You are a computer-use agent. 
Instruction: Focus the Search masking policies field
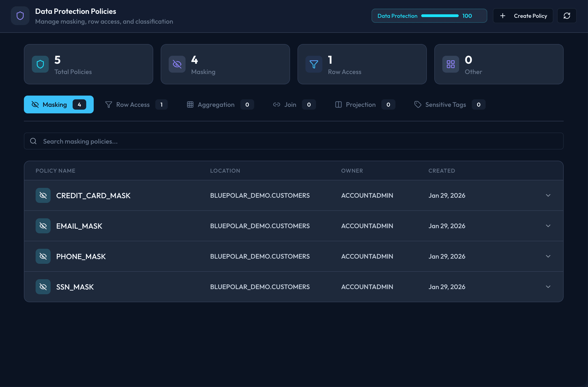click(x=294, y=141)
